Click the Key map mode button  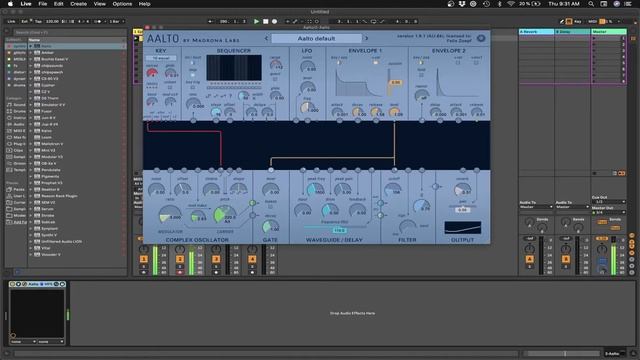tap(578, 21)
